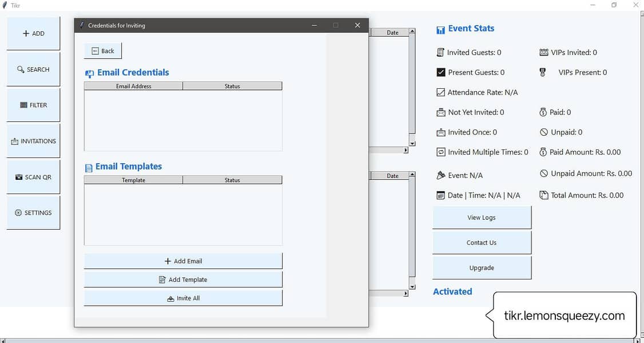Toggle the Present Guests checkbox icon
Viewport: 644px width, 343px height.
440,72
